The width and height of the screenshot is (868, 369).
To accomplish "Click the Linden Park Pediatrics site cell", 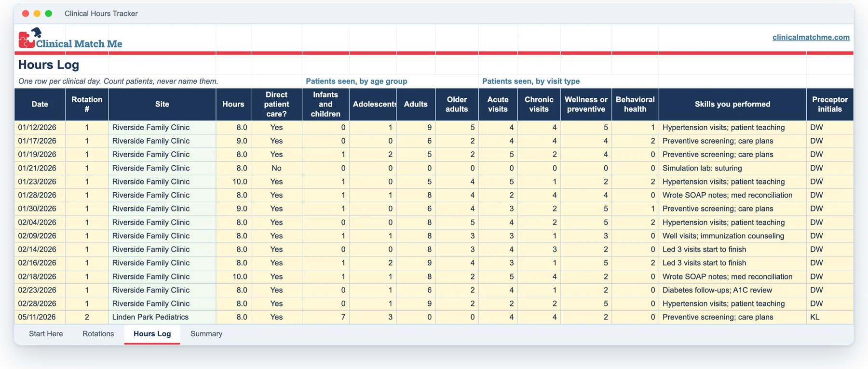I will coord(162,317).
